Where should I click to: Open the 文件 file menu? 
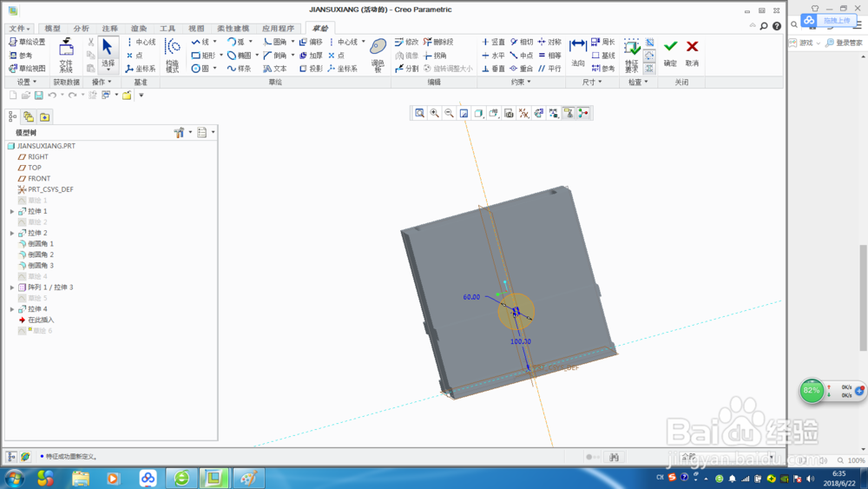coord(19,29)
